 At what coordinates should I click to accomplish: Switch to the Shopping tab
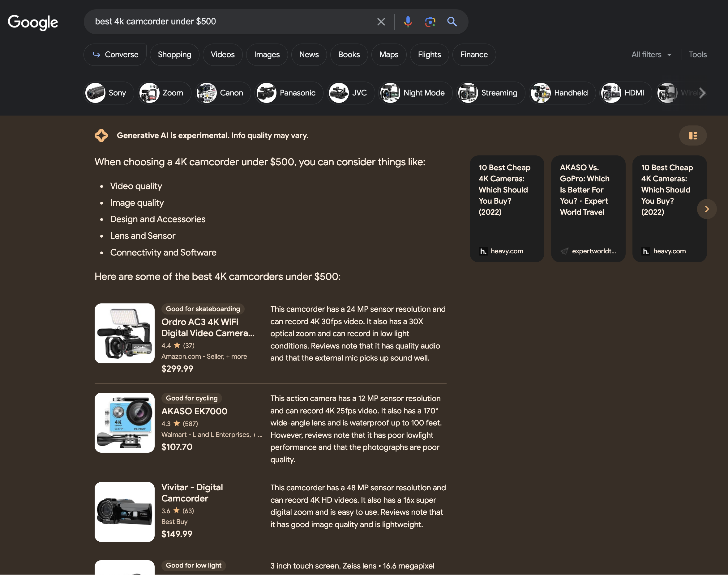click(174, 55)
